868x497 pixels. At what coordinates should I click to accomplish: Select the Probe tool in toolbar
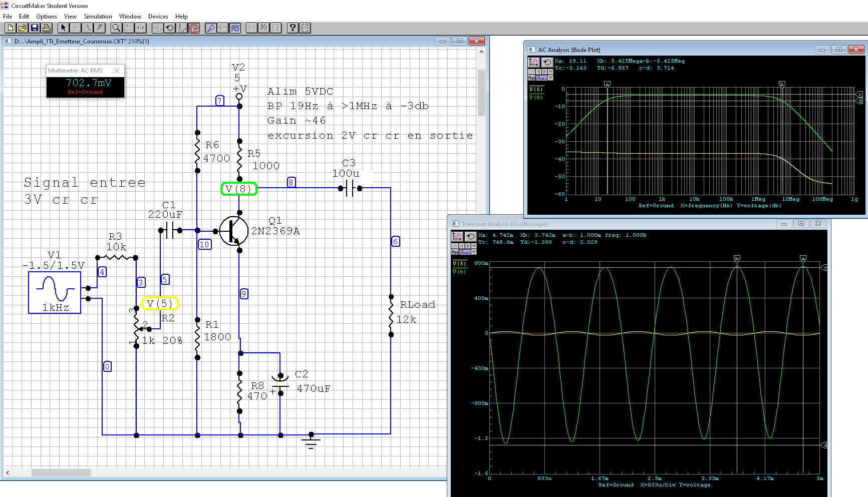[x=210, y=28]
